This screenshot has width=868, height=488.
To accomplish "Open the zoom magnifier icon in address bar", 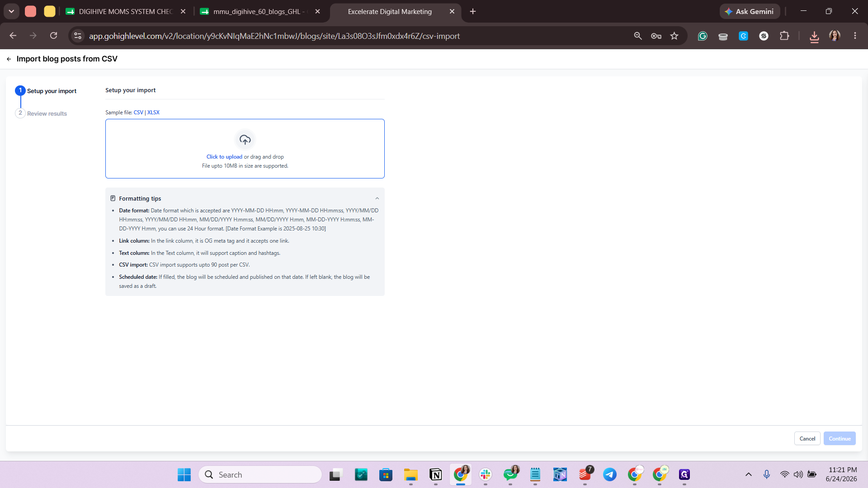I will point(638,36).
